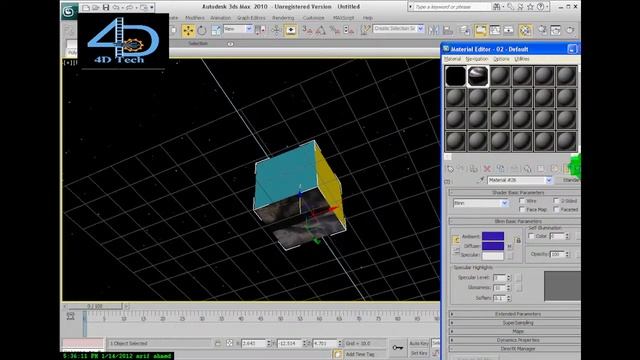Click the Assign Material to Selection icon
Viewport: 640px width, 360px height.
473,169
